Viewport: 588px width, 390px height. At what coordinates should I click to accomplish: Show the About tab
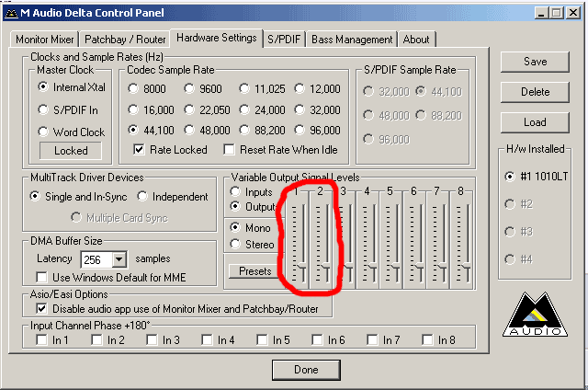click(416, 40)
